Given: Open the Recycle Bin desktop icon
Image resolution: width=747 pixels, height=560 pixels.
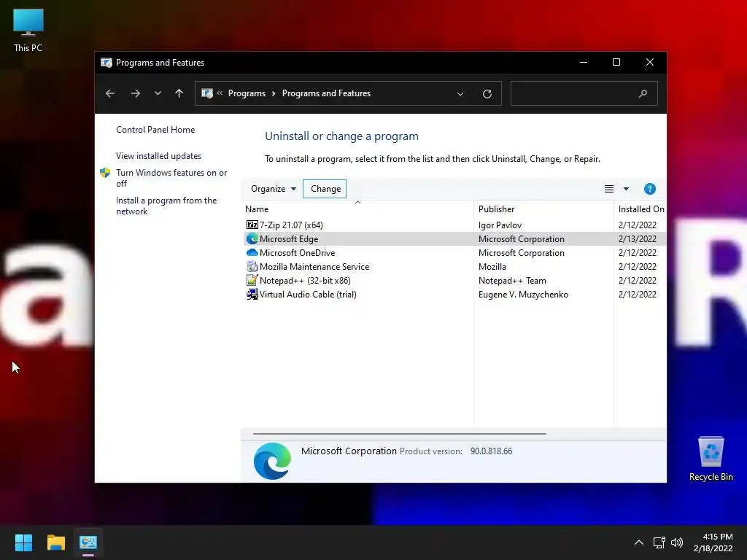Looking at the screenshot, I should coord(711,459).
